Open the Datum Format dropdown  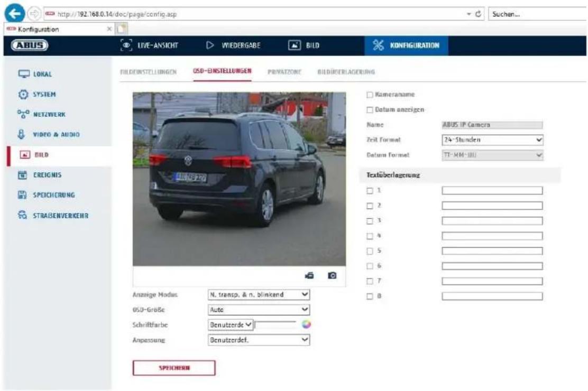(492, 155)
